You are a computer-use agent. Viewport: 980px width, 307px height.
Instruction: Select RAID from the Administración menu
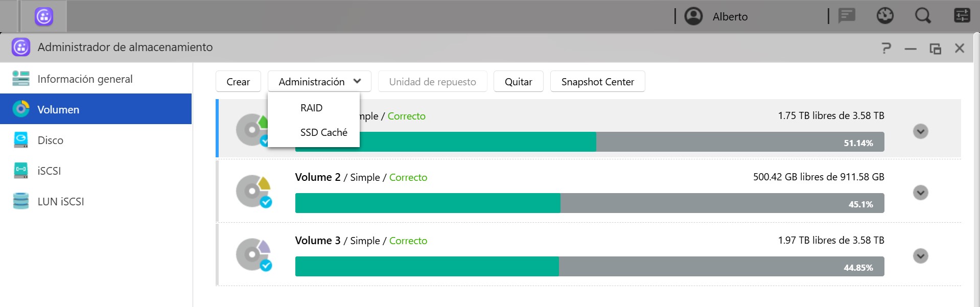[312, 108]
